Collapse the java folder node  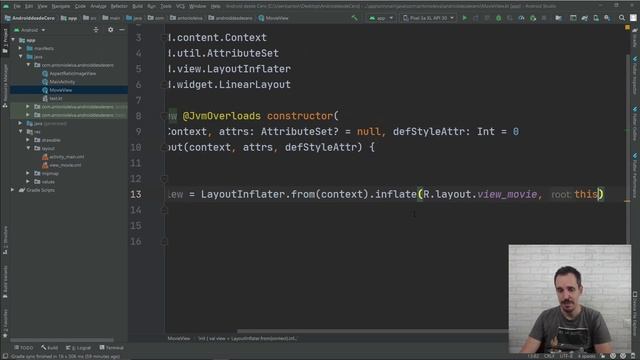click(21, 57)
